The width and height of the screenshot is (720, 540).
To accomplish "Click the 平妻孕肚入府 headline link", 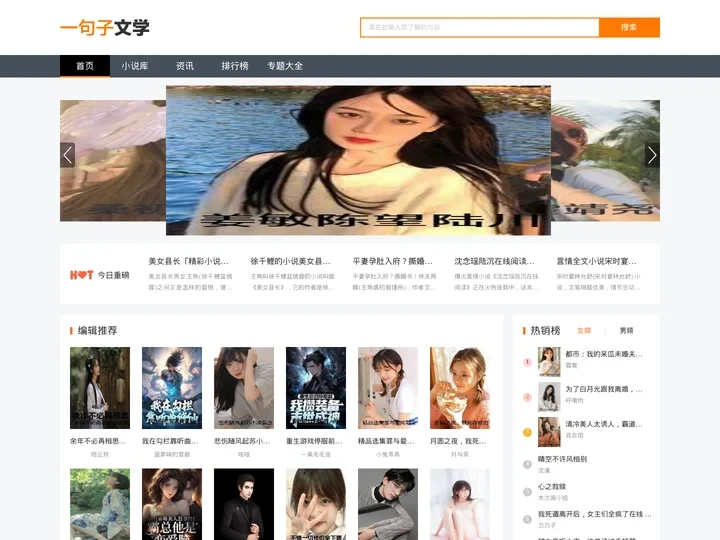I will [x=393, y=261].
